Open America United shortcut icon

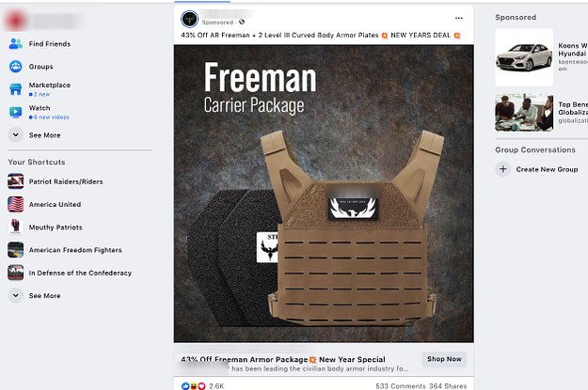coord(16,204)
